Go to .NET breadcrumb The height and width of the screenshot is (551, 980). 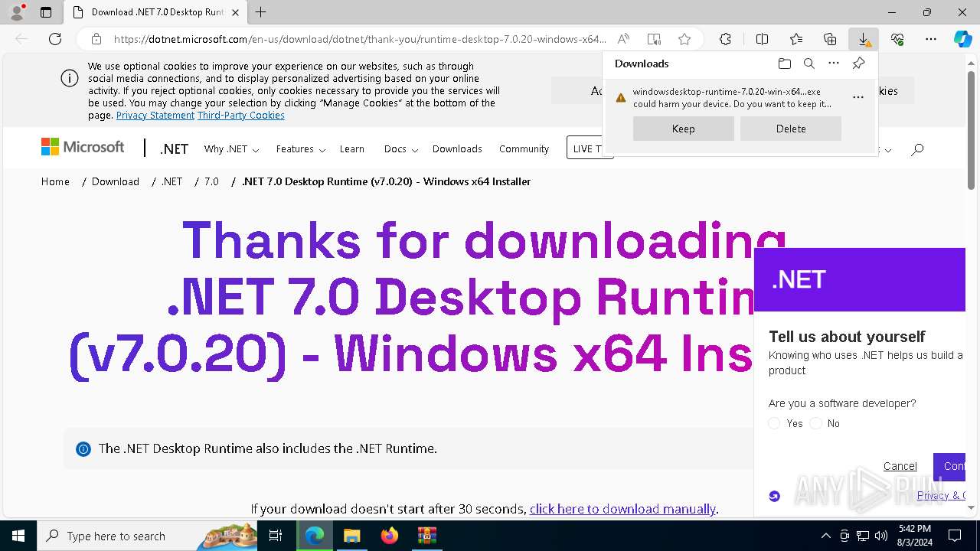pyautogui.click(x=171, y=181)
